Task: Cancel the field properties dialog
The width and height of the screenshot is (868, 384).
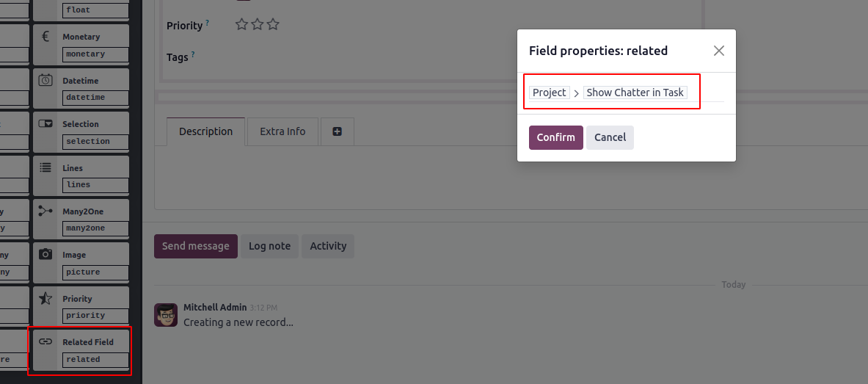Action: (610, 137)
